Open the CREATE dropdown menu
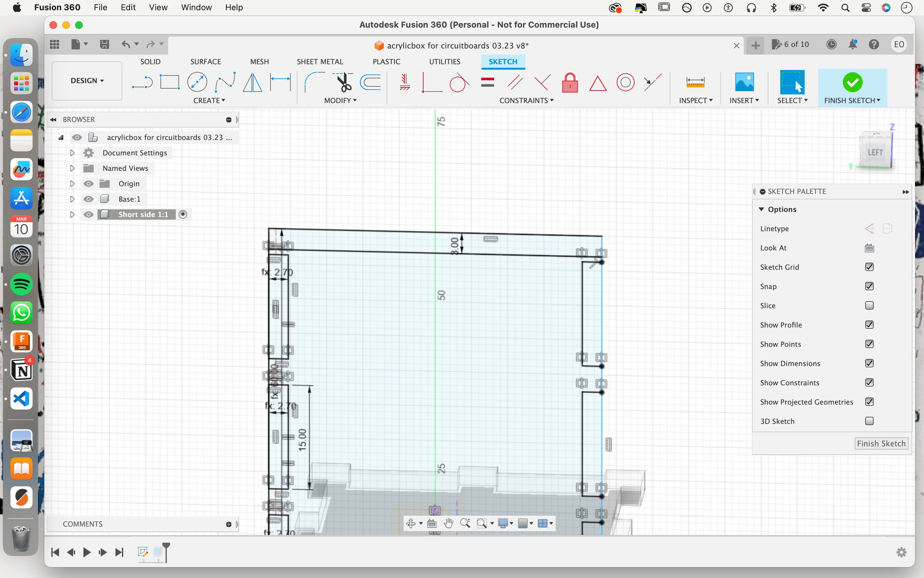 tap(209, 101)
